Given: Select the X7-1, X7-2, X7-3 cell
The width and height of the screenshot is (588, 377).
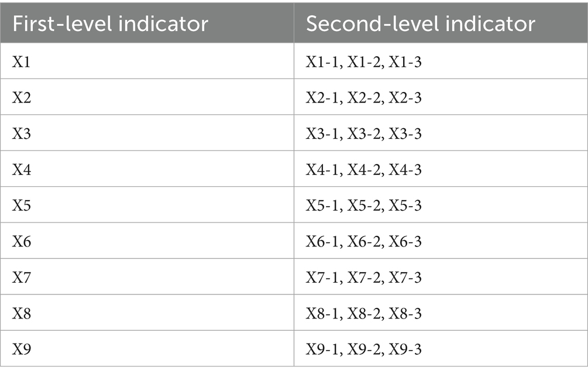Looking at the screenshot, I should point(363,277).
